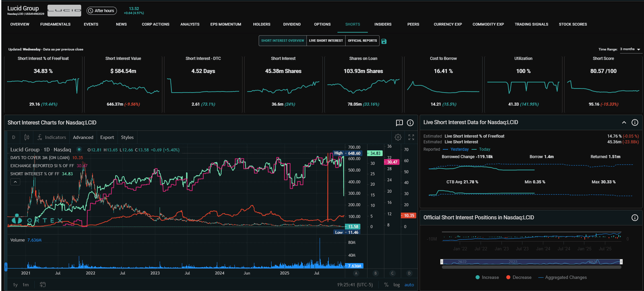
Task: Open info icon for Short Interest Charts
Action: (x=410, y=123)
